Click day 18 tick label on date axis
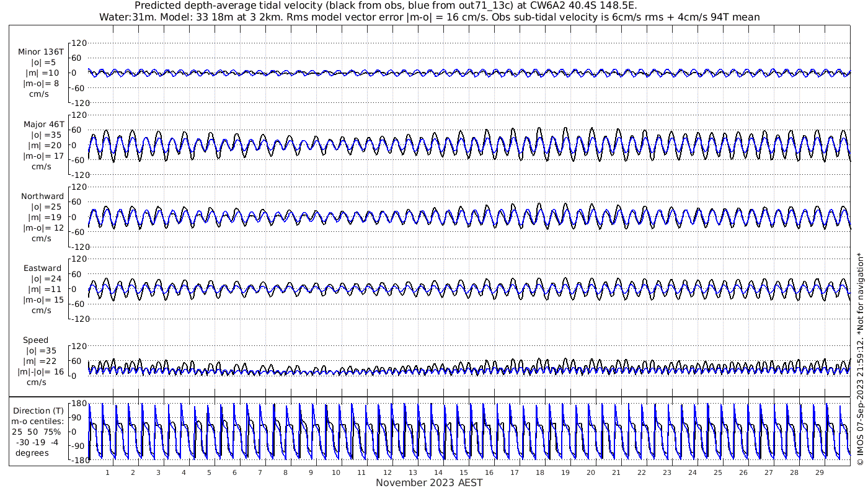Image resolution: width=868 pixels, height=496 pixels. click(x=539, y=472)
